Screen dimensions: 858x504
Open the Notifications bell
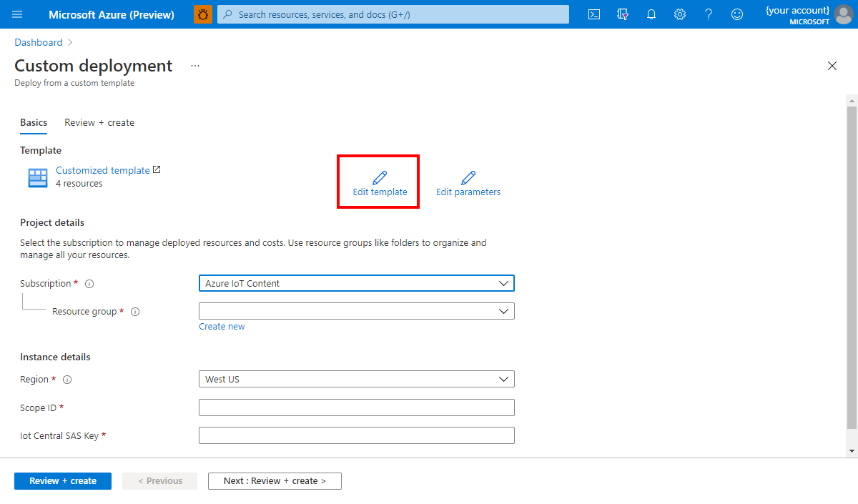651,14
